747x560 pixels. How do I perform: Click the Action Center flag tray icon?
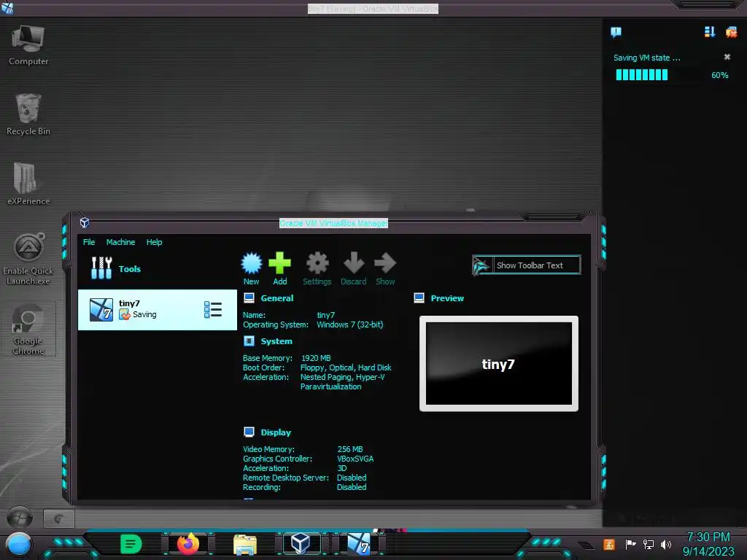630,544
